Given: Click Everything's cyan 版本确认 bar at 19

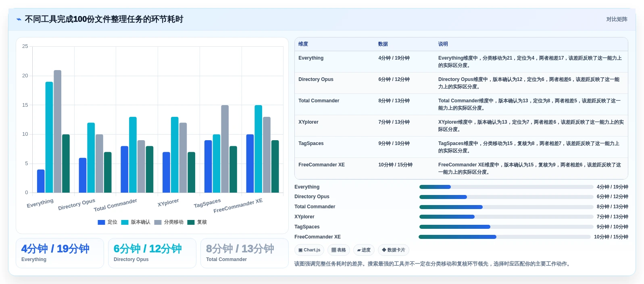Looking at the screenshot, I should 49,137.
